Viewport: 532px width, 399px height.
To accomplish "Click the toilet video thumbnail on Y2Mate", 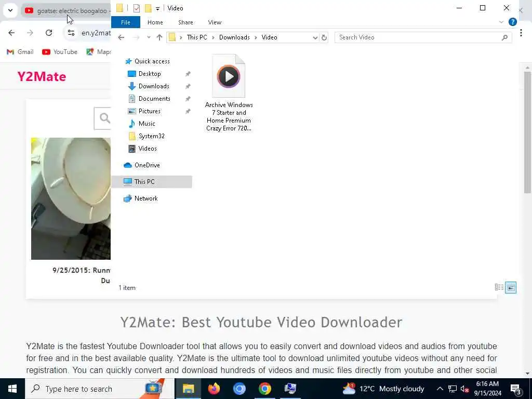I will tap(71, 198).
